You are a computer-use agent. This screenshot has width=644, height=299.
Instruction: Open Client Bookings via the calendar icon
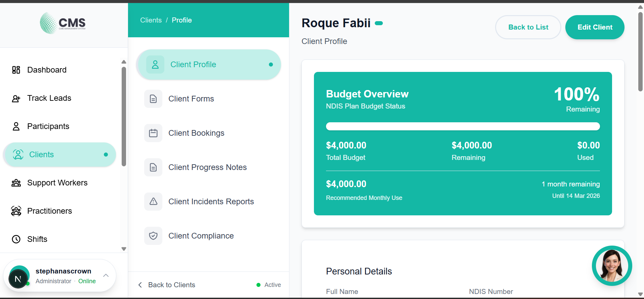point(153,133)
